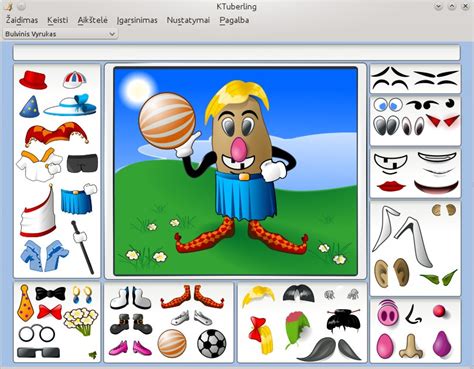Choose the black bow tie

click(50, 293)
